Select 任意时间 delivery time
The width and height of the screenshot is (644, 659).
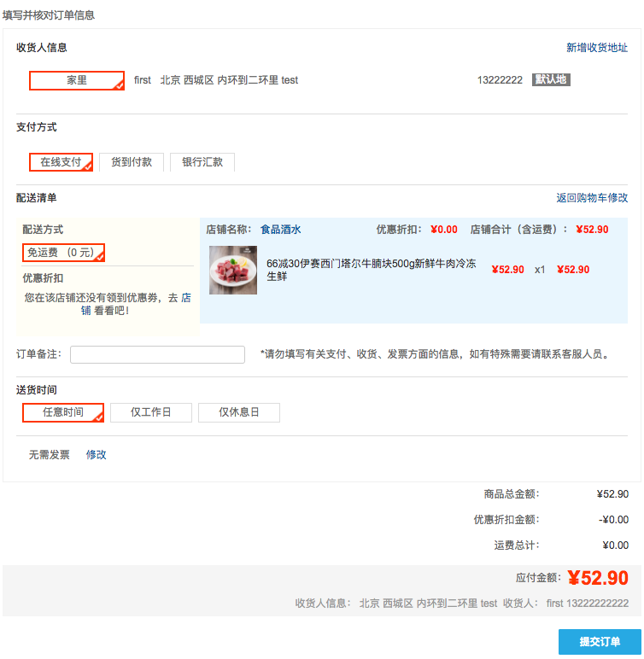point(63,412)
